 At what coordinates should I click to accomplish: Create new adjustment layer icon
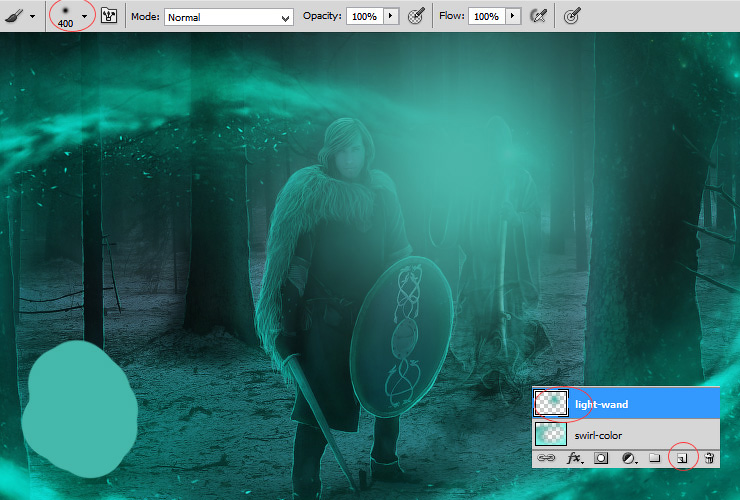(628, 458)
